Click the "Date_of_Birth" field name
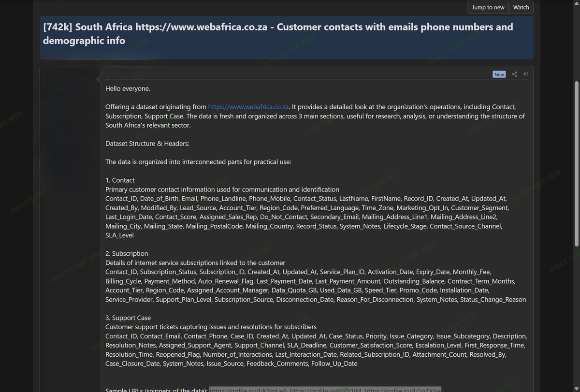Screen dimensions: 580x392 coord(159,199)
